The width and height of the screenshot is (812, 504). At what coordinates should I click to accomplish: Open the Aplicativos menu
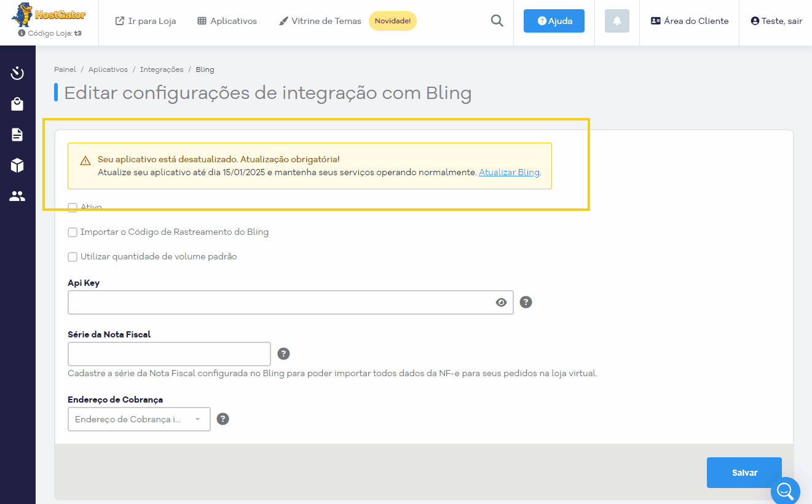pos(227,21)
